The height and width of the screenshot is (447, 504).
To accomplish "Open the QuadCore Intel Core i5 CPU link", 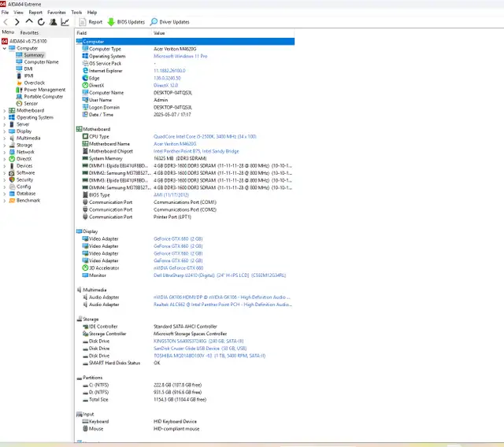I will click(x=205, y=136).
